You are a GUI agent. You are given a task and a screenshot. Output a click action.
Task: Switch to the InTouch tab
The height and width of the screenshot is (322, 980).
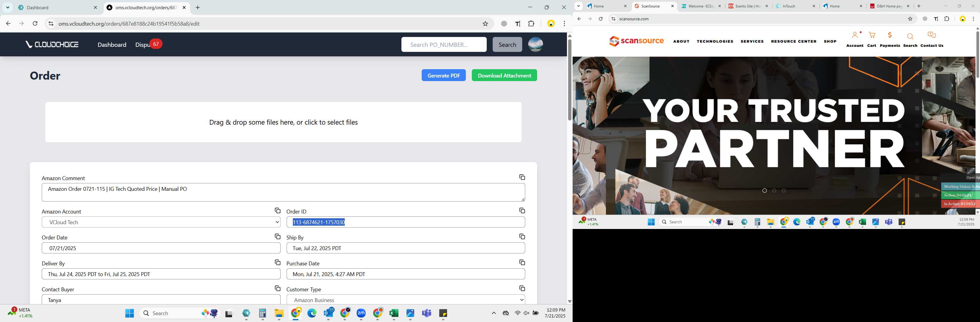[795, 6]
